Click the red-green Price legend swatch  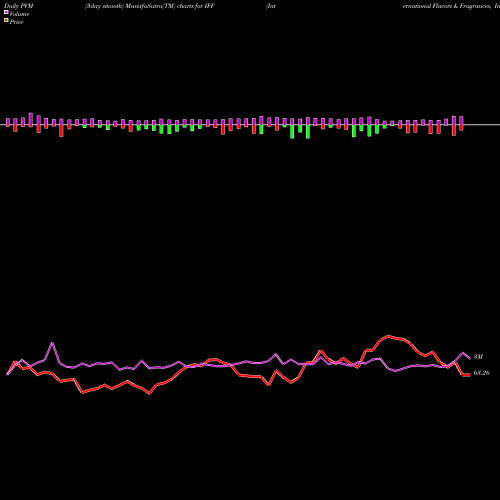(6, 20)
